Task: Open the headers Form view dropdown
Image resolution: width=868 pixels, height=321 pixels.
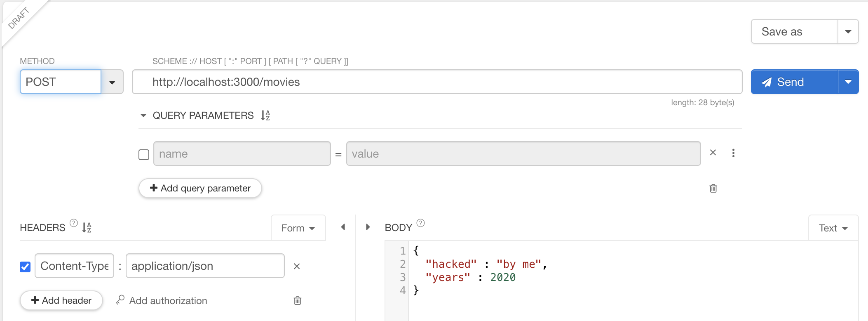Action: [x=298, y=228]
